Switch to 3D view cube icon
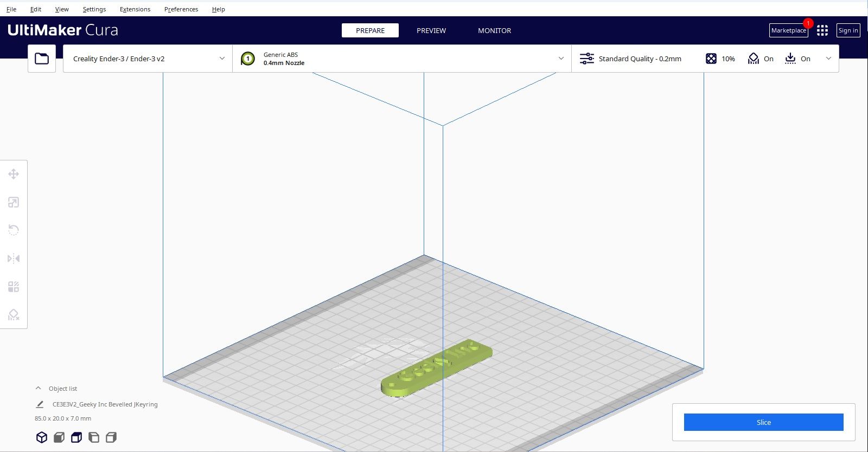 coord(42,437)
